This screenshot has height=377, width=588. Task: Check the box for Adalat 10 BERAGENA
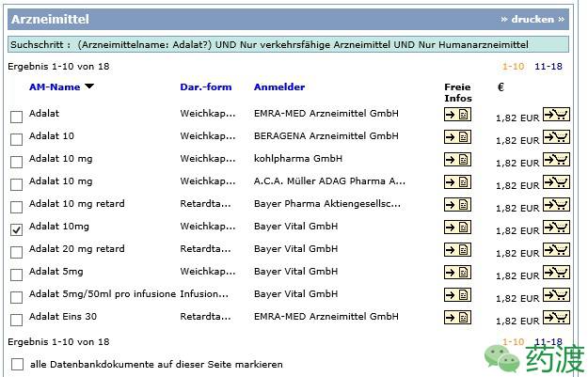coord(16,139)
